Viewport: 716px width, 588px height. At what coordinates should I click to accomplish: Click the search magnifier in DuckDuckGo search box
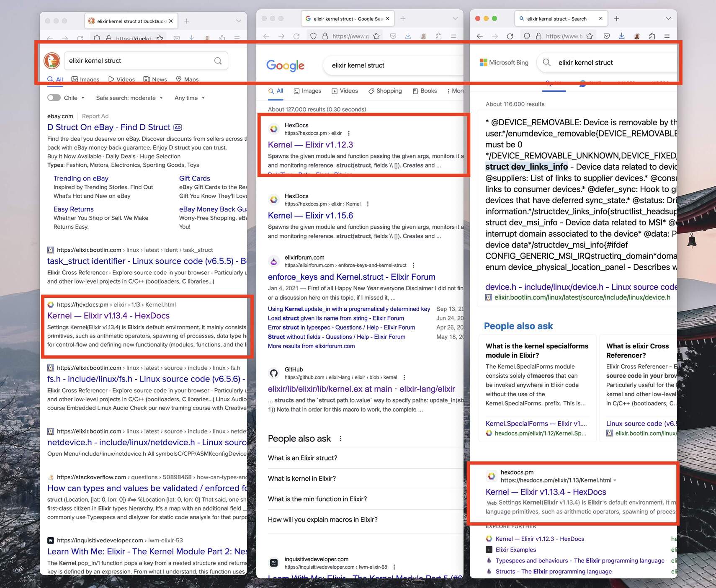click(218, 61)
